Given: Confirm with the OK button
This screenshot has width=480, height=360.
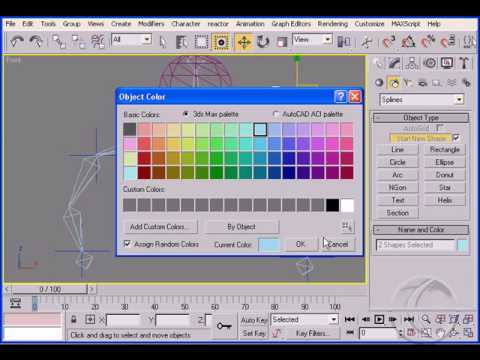Looking at the screenshot, I should [x=300, y=244].
